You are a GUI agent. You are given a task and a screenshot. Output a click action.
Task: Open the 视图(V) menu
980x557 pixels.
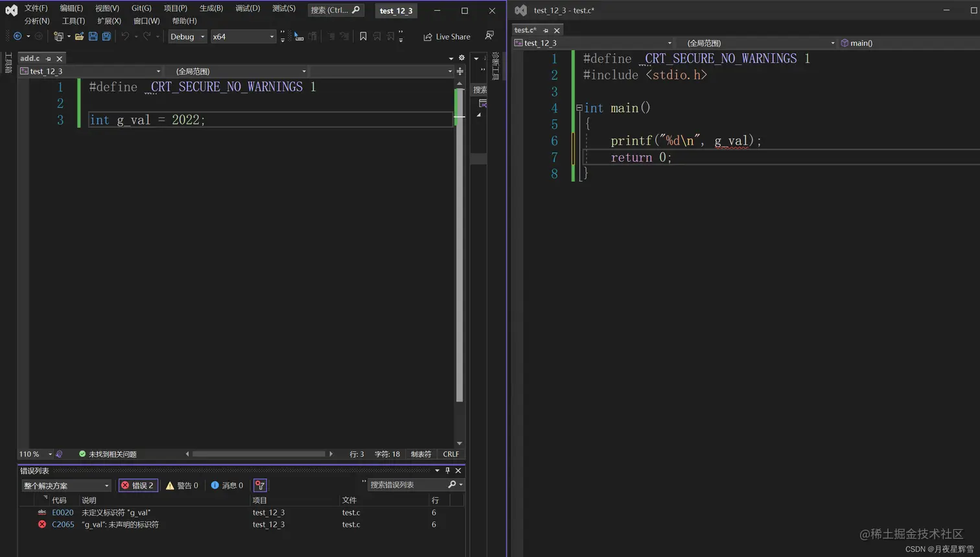pyautogui.click(x=107, y=8)
